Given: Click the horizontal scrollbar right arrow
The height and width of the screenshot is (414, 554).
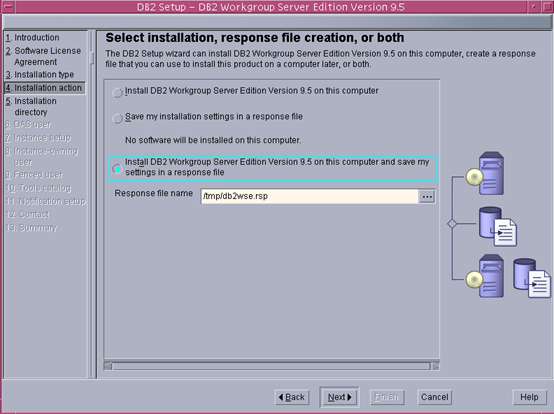Looking at the screenshot, I should [x=436, y=366].
